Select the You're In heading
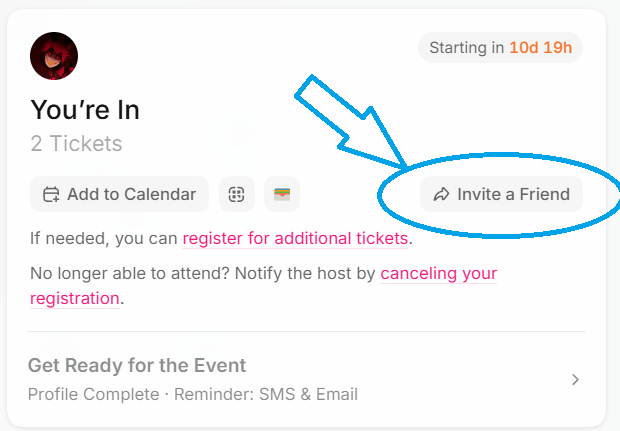This screenshot has width=620, height=431. (x=85, y=109)
